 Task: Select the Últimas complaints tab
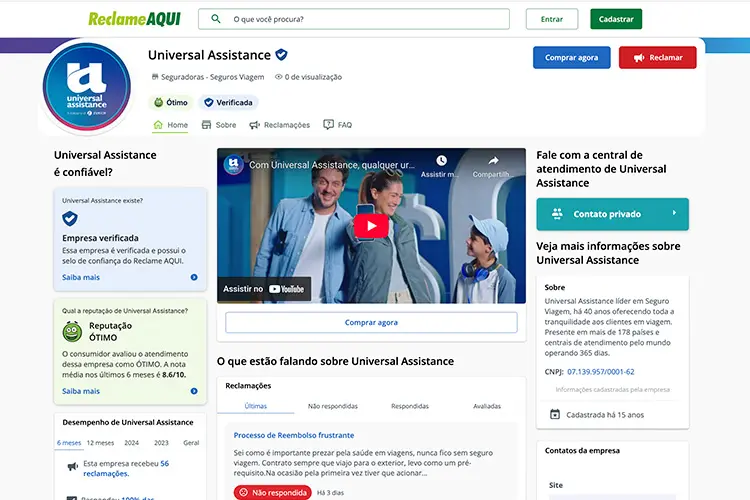[x=255, y=406]
